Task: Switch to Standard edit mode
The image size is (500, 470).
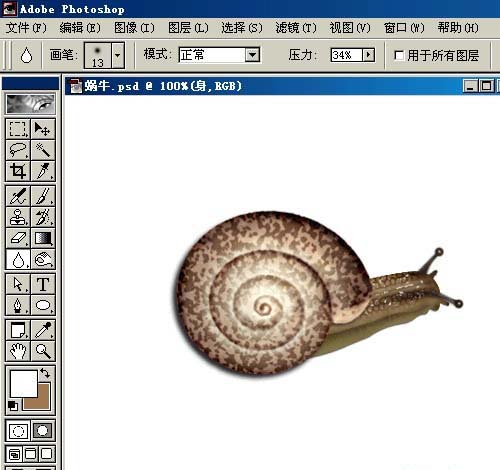Action: 18,431
